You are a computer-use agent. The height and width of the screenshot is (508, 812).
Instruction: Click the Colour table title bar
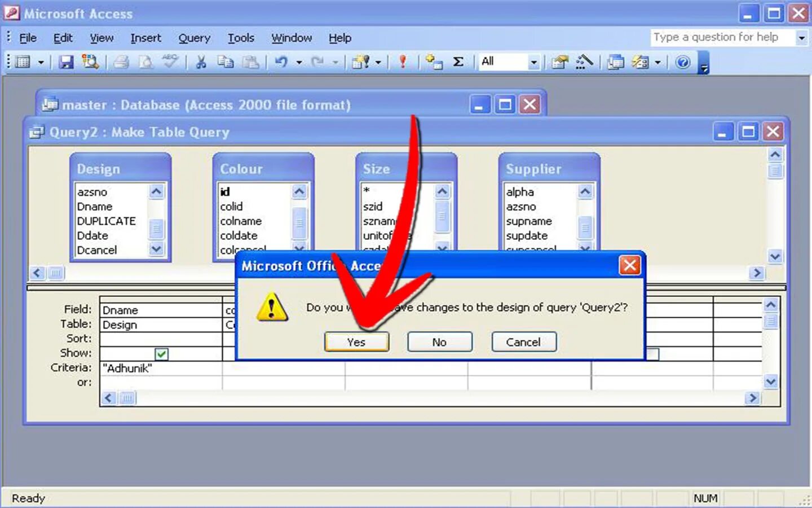pos(263,169)
